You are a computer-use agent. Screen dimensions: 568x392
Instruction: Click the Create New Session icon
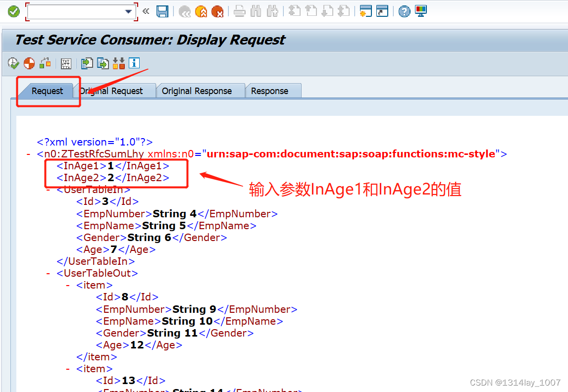(x=366, y=11)
